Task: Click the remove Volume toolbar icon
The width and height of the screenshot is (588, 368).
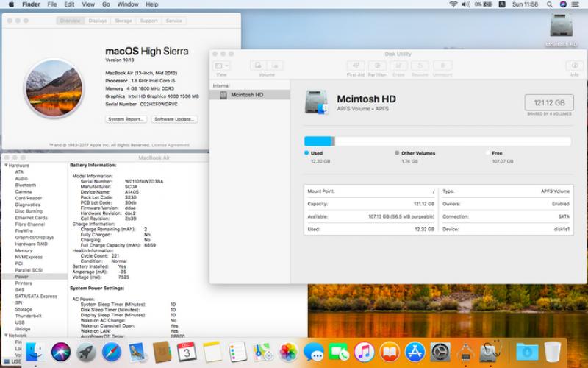Action: click(275, 66)
